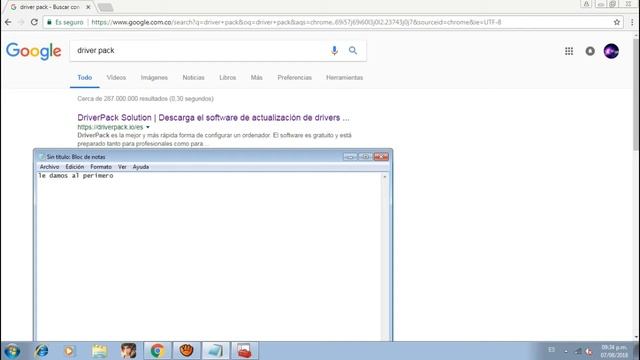The height and width of the screenshot is (360, 640).
Task: Open the Google account avatar
Action: click(x=611, y=51)
